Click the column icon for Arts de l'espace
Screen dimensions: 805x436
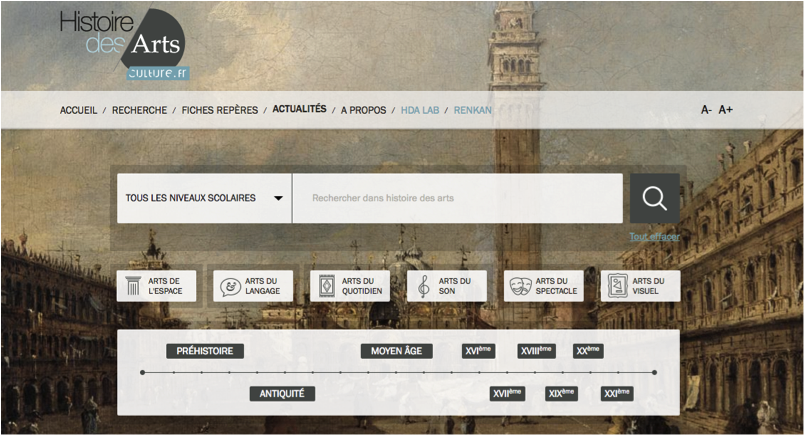point(133,286)
